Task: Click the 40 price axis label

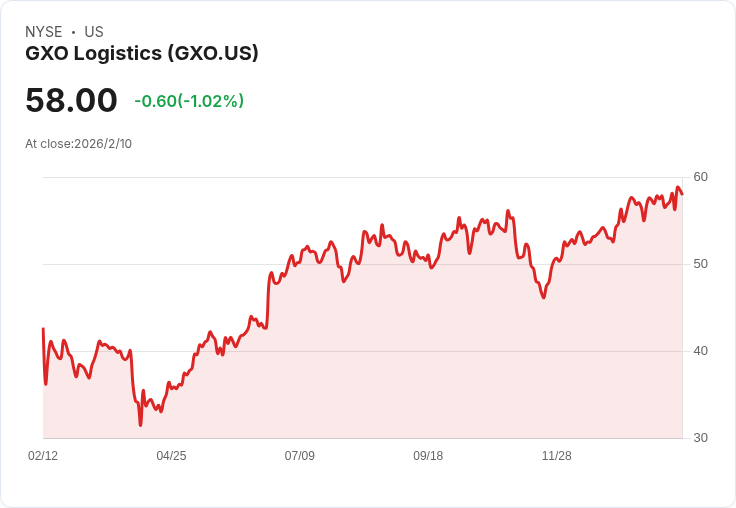Action: 701,351
